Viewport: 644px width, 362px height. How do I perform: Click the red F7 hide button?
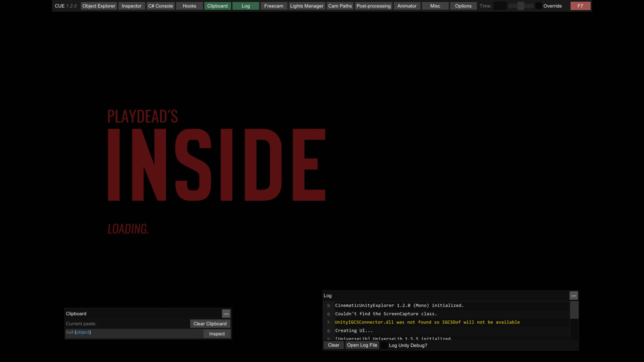point(580,6)
